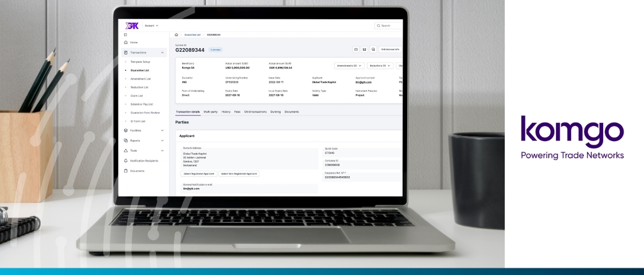Click the first icon button left of Edit internal info

356,49
